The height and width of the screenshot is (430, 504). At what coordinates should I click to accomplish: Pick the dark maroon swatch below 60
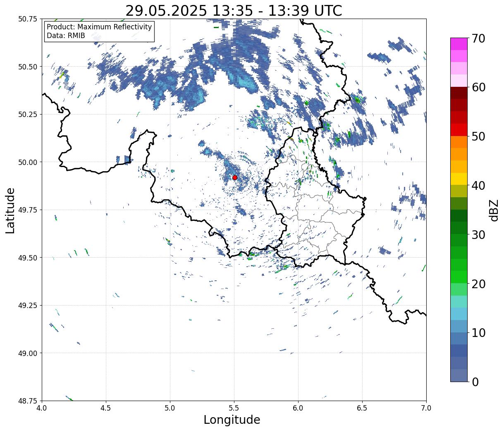pos(459,93)
